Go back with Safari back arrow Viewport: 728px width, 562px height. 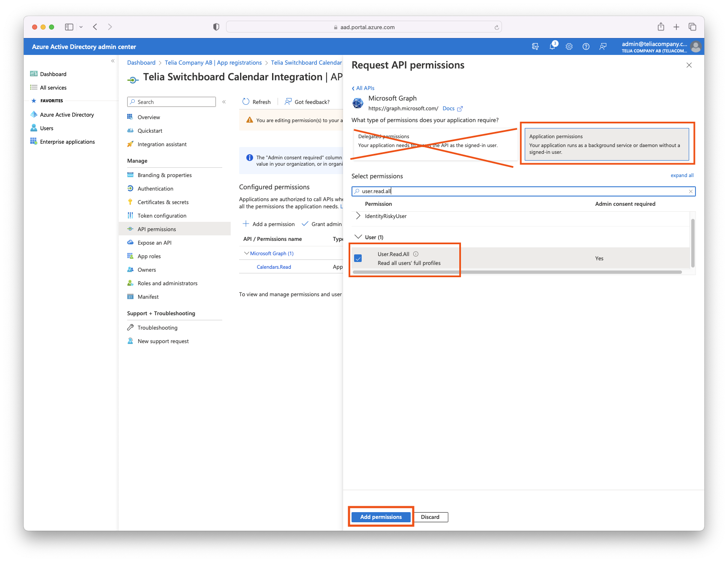point(95,27)
